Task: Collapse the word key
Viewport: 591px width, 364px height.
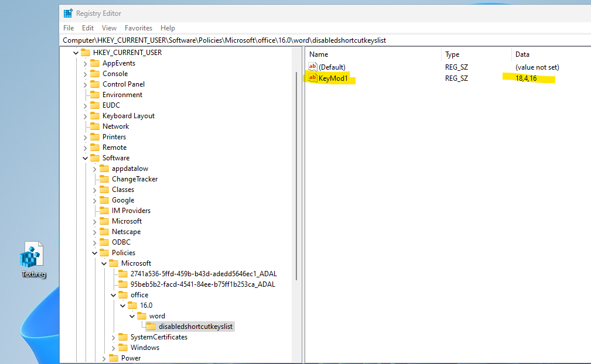Action: point(132,316)
